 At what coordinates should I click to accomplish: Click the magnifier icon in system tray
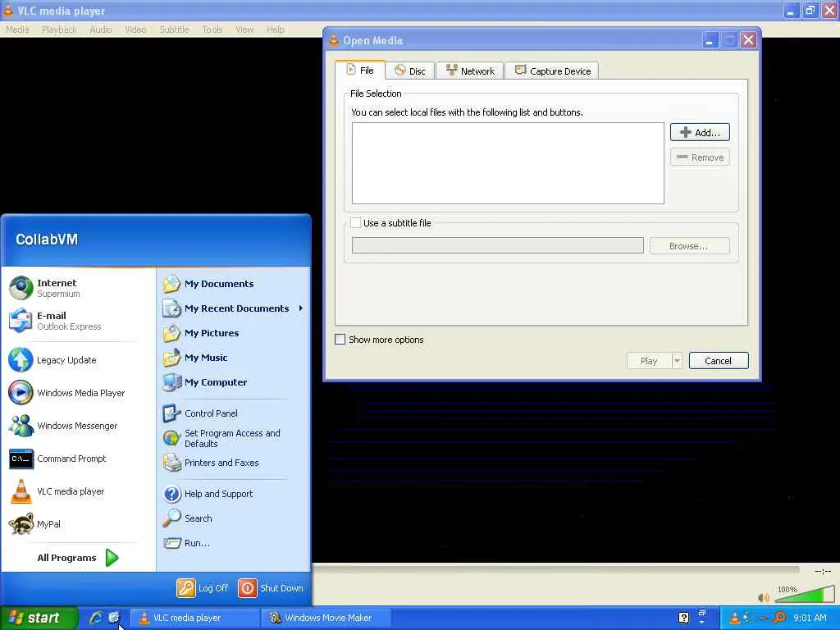[x=780, y=618]
